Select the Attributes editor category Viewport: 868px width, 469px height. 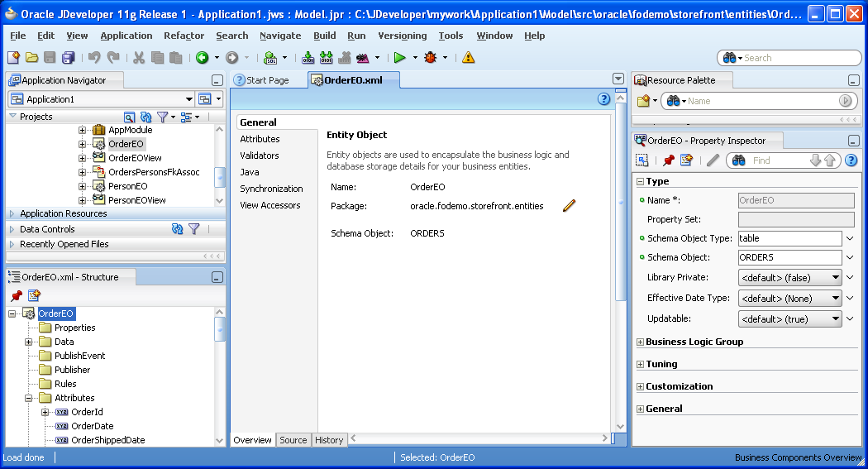[x=260, y=139]
